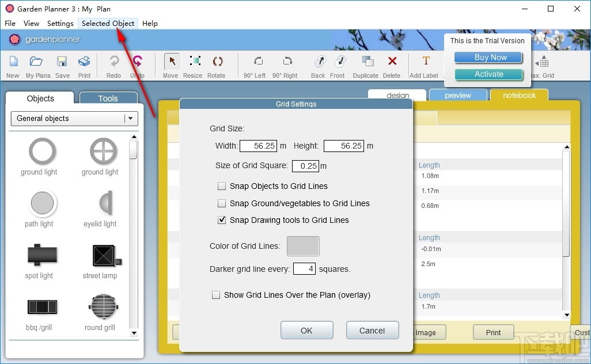Image resolution: width=591 pixels, height=364 pixels.
Task: Click objects list scroll up arrow
Action: tap(134, 136)
